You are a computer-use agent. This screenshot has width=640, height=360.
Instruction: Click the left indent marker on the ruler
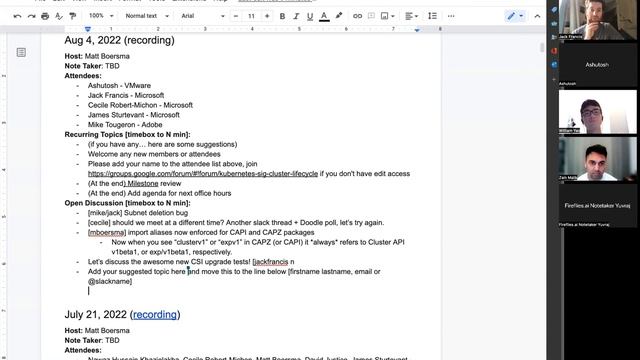(x=88, y=29)
